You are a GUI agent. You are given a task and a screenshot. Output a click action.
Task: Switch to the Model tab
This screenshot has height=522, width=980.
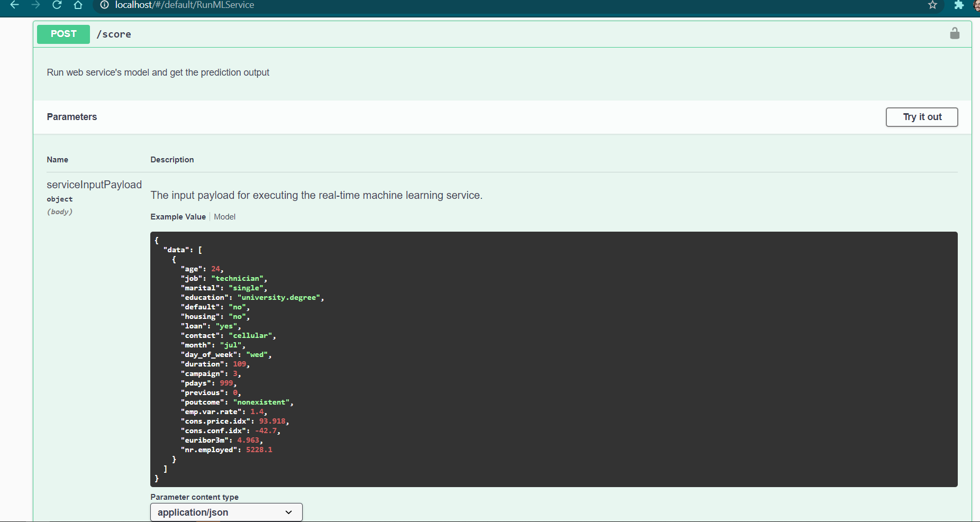(x=225, y=217)
